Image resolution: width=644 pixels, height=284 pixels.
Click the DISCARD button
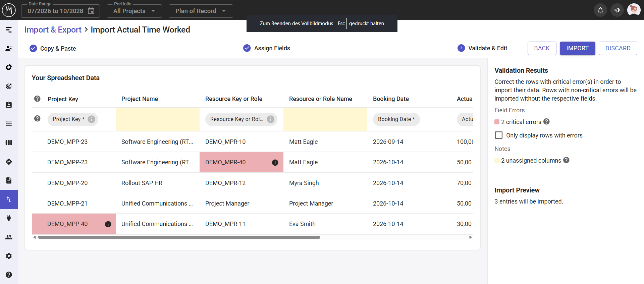(618, 48)
